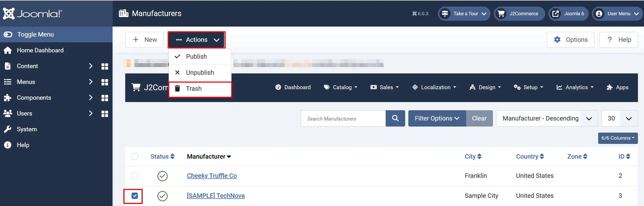Open the Components dashboard grid icon
Image resolution: width=644 pixels, height=206 pixels.
105,98
